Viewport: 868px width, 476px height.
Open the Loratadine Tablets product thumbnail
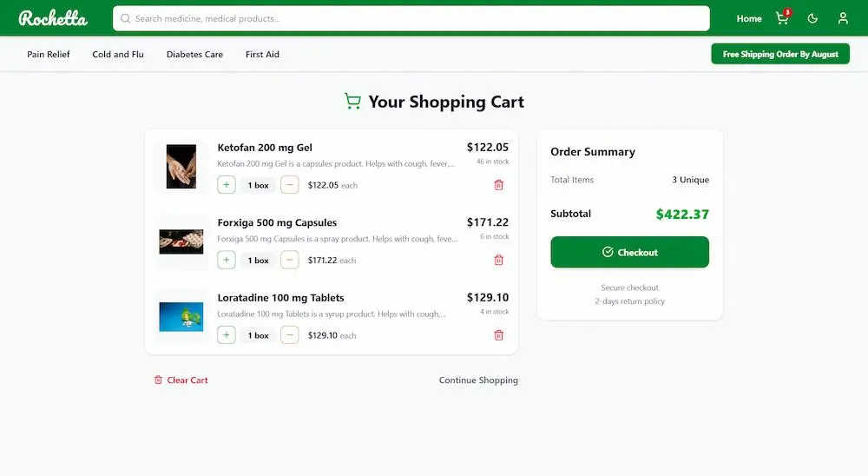point(181,317)
